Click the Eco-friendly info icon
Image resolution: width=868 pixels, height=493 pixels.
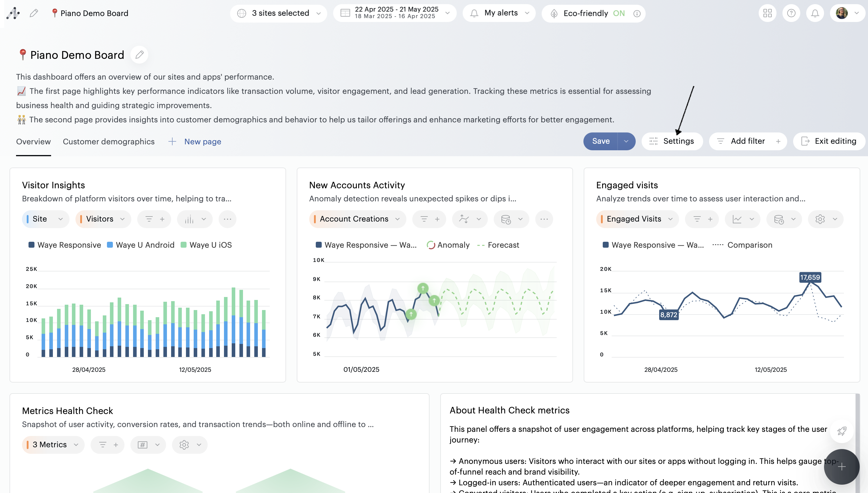click(x=637, y=14)
